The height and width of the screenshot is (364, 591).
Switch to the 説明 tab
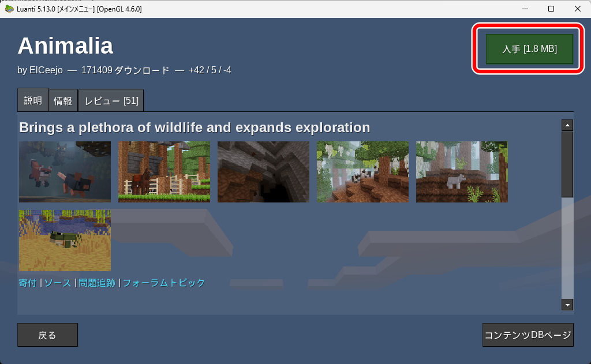33,100
